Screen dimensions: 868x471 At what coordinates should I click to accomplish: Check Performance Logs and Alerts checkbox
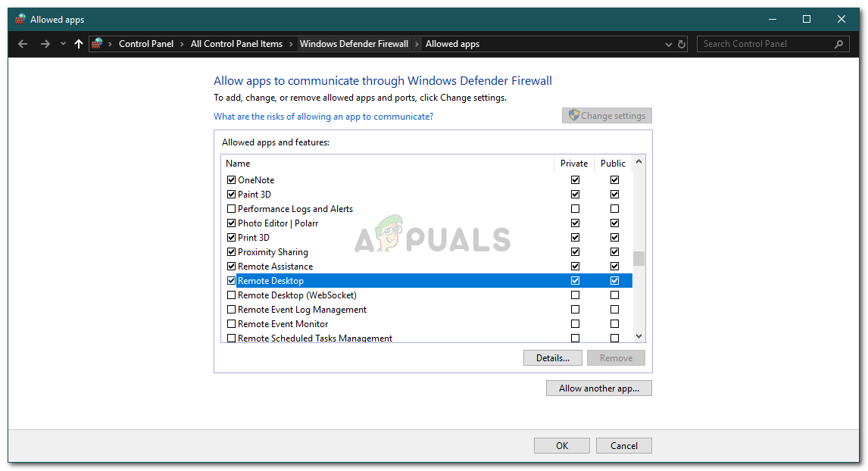[232, 209]
